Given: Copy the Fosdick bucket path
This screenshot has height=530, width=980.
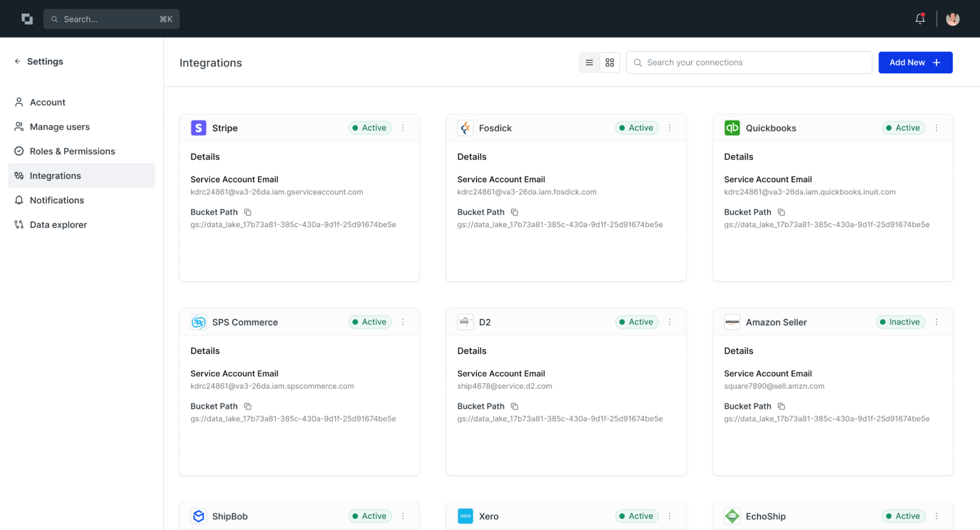Looking at the screenshot, I should point(514,212).
